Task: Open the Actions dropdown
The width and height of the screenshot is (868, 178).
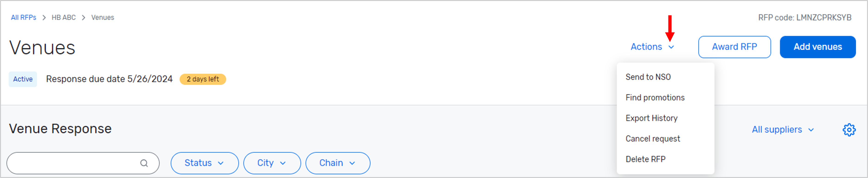Action: [647, 47]
